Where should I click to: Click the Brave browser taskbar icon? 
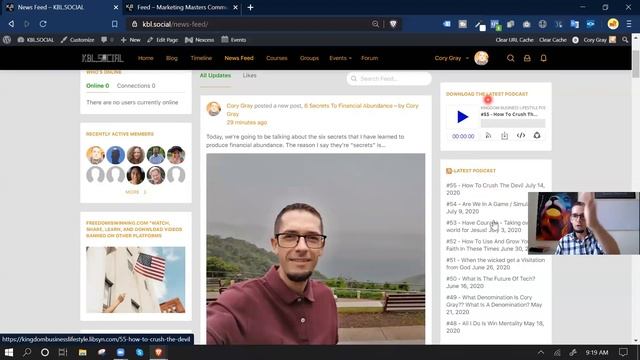click(x=158, y=352)
